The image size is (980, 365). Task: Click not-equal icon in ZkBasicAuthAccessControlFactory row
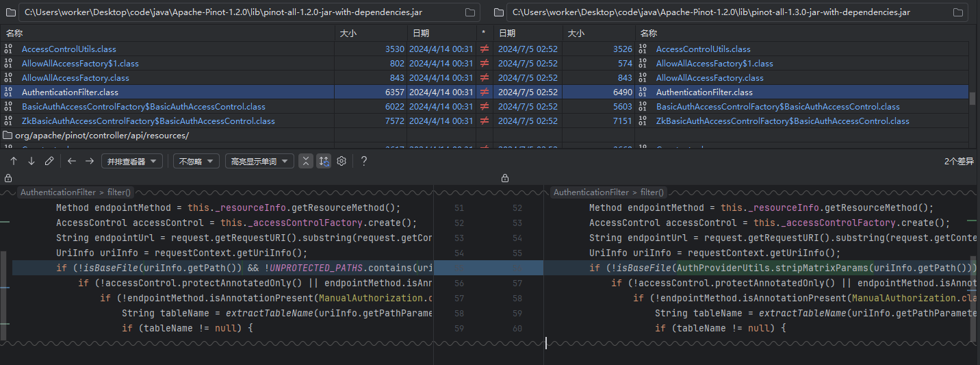tap(485, 121)
